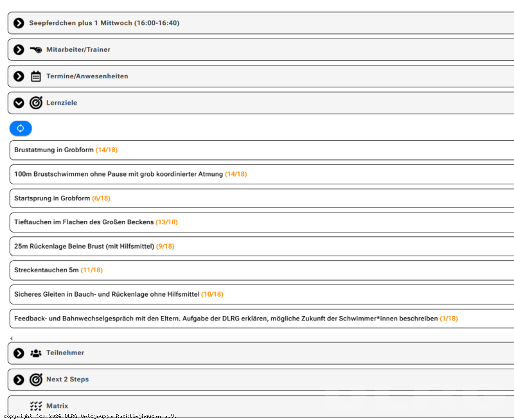
Task: Click the blue refresh button under Lernziele
Action: pos(21,128)
